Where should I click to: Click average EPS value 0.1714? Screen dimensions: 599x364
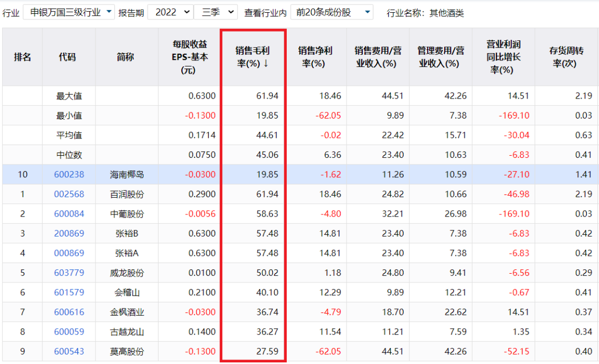[x=202, y=135]
